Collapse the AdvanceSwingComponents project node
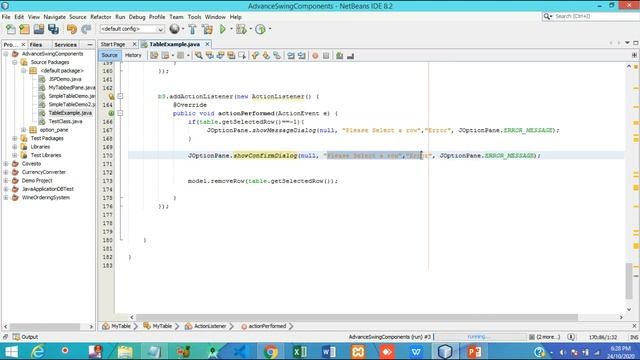The height and width of the screenshot is (360, 640). pyautogui.click(x=6, y=54)
